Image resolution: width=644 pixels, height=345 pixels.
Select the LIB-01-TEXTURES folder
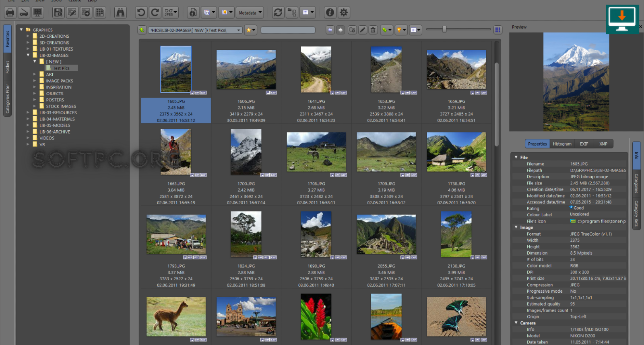coord(56,49)
